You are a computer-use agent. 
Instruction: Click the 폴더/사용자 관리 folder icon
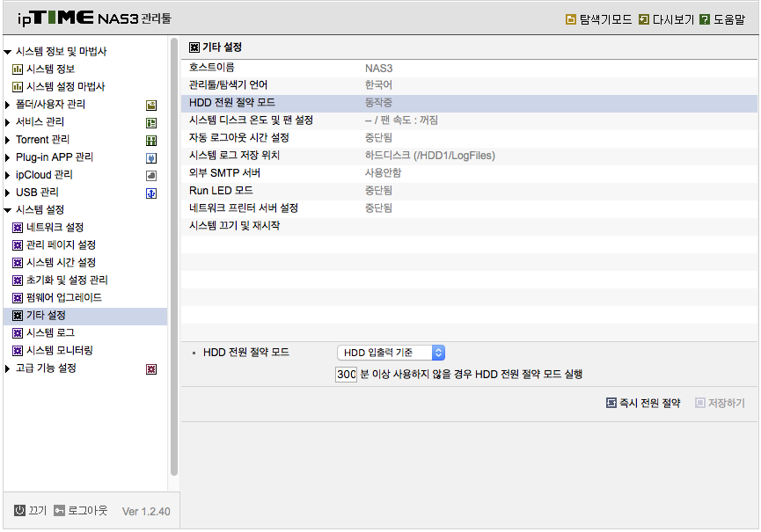coord(151,106)
